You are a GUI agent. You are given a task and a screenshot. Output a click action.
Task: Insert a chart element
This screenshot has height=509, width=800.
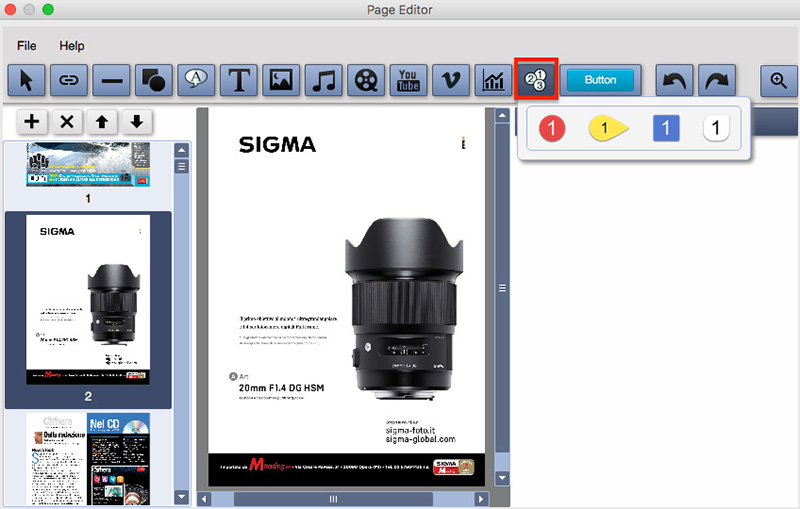click(493, 80)
